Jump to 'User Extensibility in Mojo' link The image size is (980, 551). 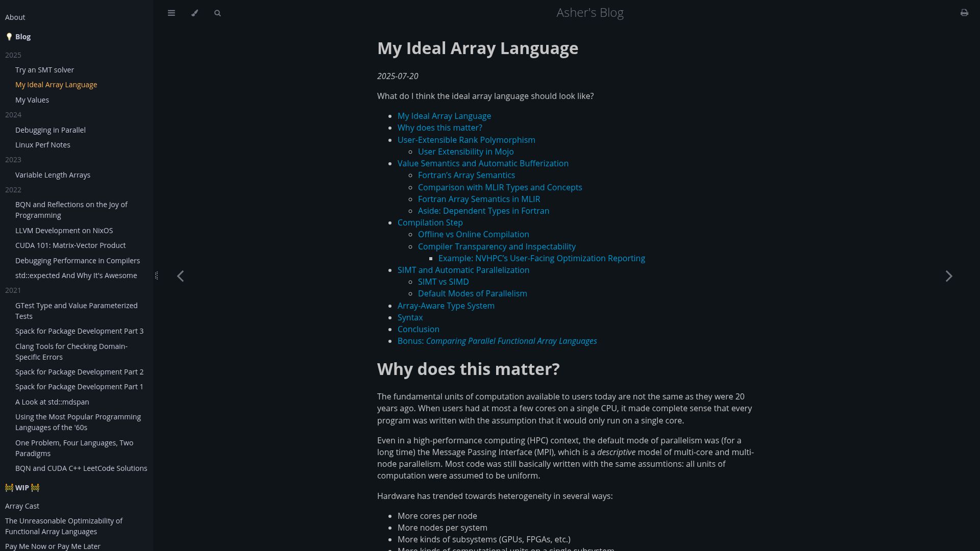point(465,152)
